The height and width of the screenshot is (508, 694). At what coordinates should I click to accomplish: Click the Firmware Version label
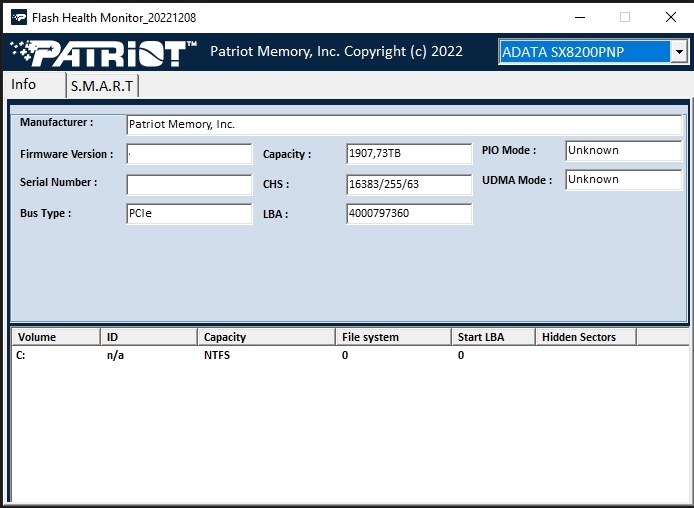(x=66, y=154)
